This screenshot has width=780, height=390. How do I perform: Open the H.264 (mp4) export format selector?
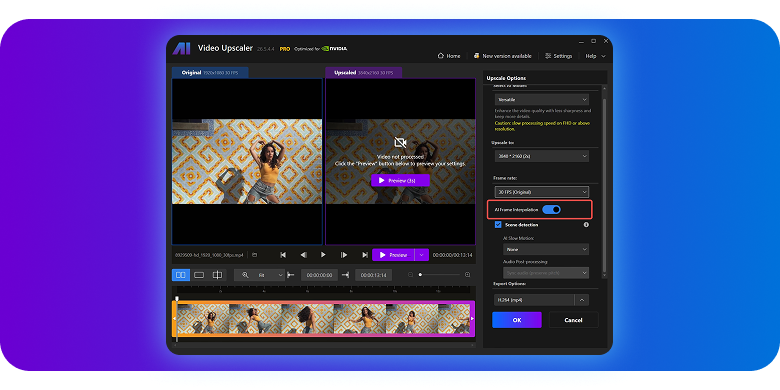534,300
